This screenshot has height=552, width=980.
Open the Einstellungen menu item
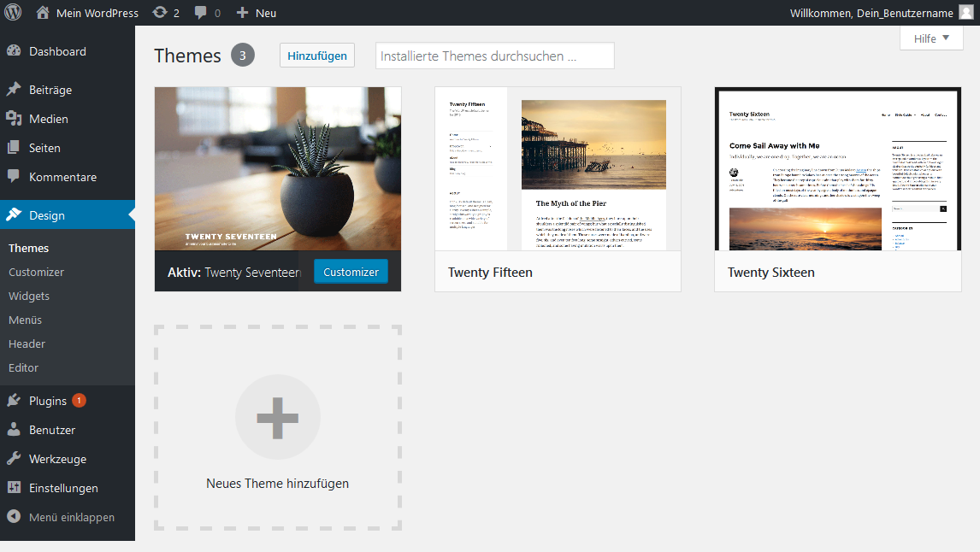68,488
